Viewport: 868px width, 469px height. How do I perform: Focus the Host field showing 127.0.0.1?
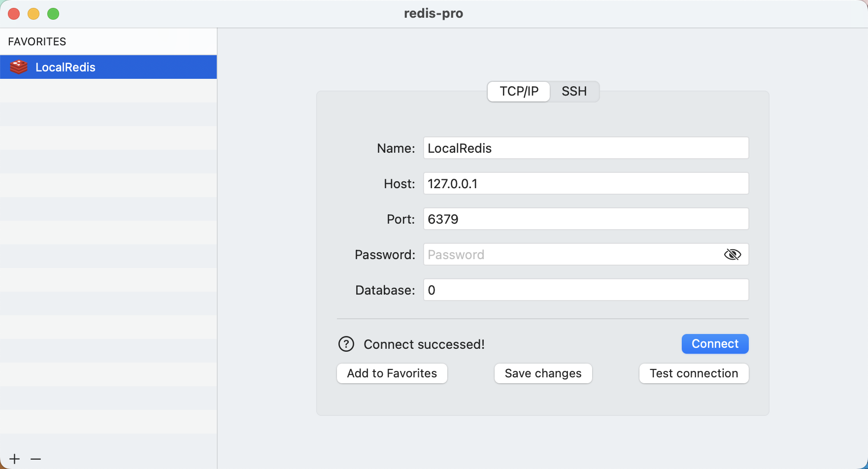(586, 184)
